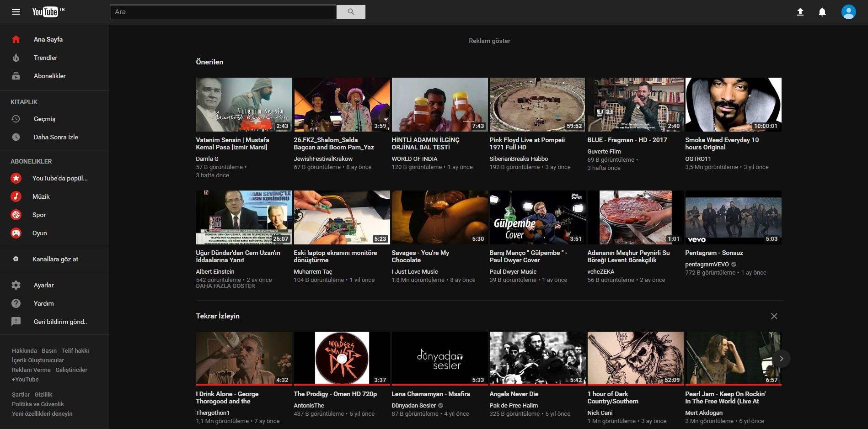The height and width of the screenshot is (429, 868).
Task: Select Abonelikler in sidebar
Action: coord(49,76)
